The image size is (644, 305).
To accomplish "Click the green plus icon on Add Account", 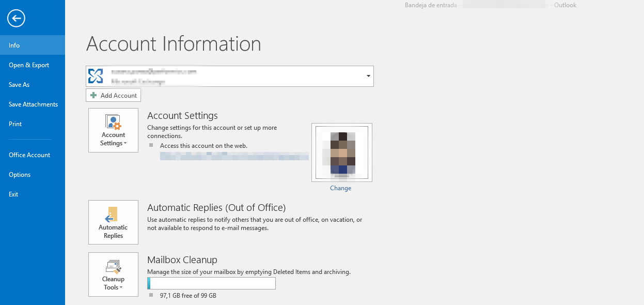I will (x=93, y=95).
